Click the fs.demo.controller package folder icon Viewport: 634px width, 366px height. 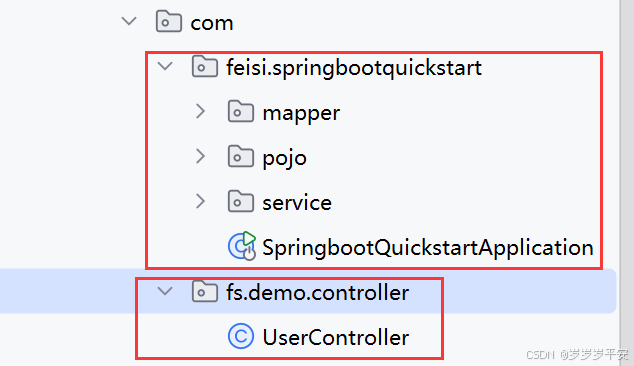click(205, 292)
